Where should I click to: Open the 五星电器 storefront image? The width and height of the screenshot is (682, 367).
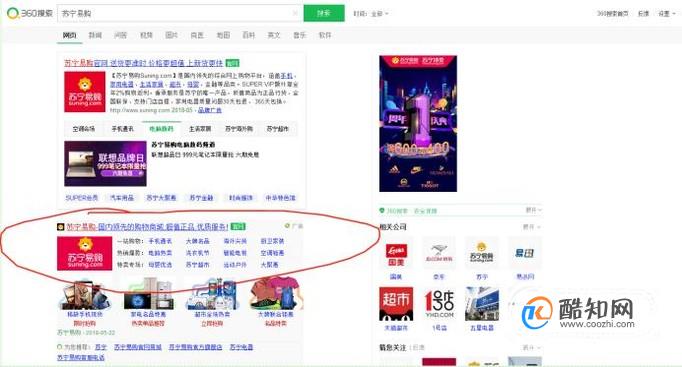pos(482,304)
